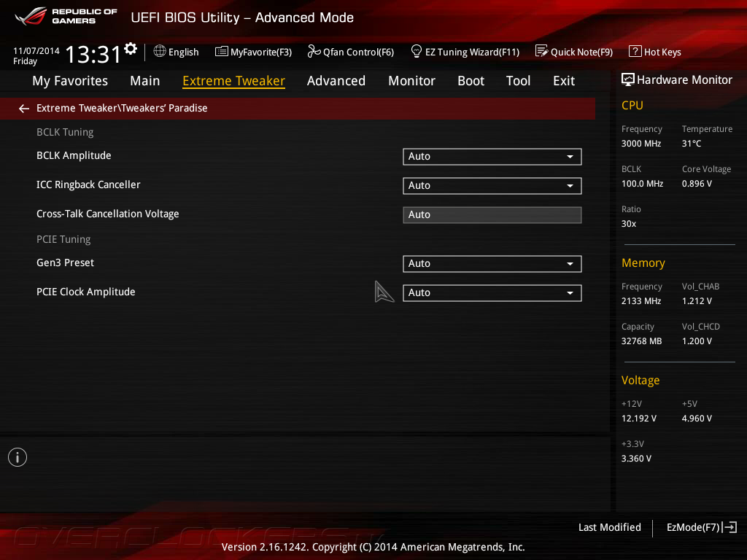Open ICC Ringback Canceller dropdown

(x=492, y=186)
